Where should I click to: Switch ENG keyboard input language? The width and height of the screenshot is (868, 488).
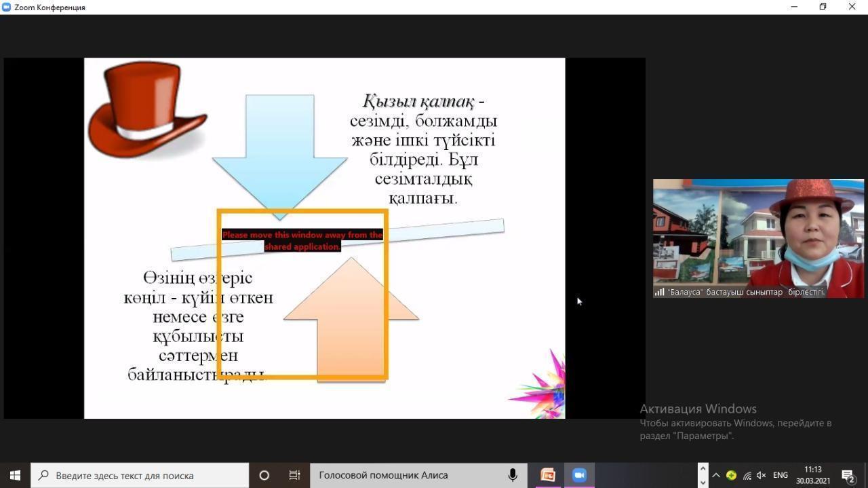(780, 475)
